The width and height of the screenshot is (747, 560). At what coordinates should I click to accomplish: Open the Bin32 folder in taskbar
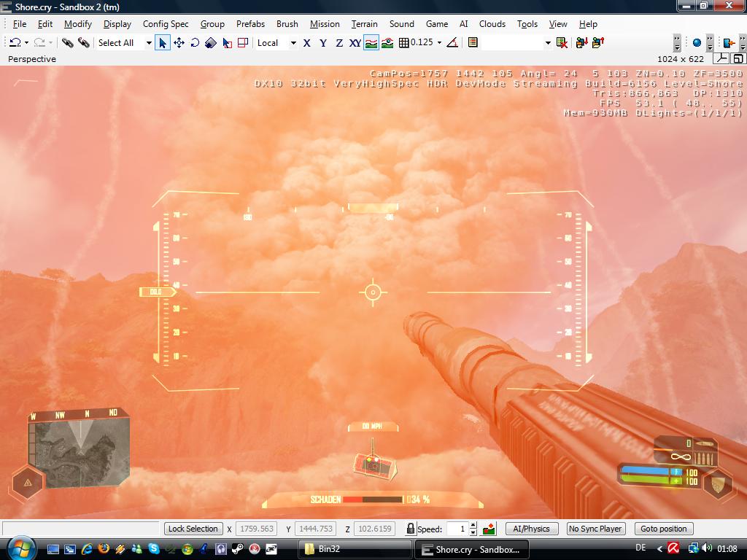tap(355, 549)
